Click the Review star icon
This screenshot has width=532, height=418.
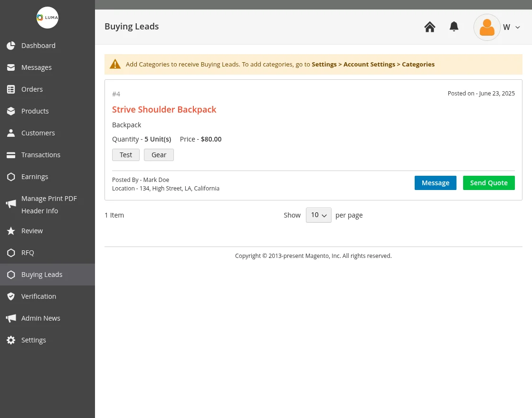tap(11, 230)
